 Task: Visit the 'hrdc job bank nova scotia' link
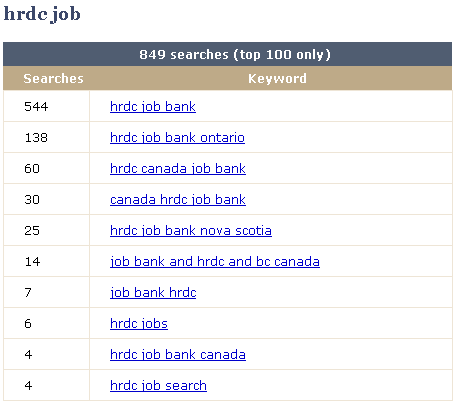pos(191,230)
